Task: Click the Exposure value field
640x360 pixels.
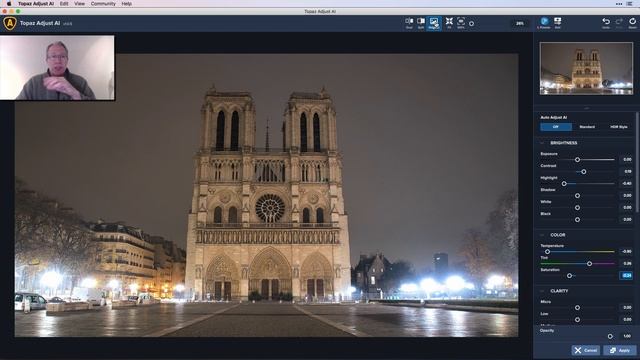Action: (x=627, y=160)
